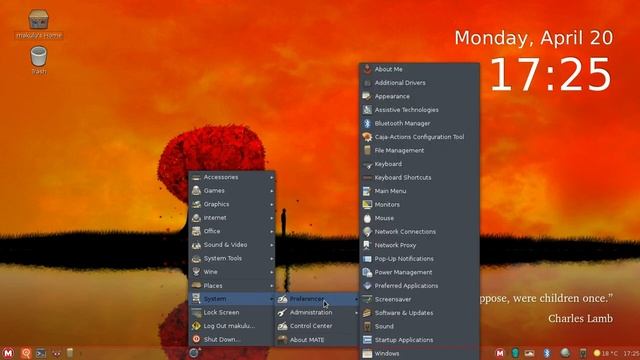
Task: Expand the Graphics submenu arrow
Action: [x=271, y=204]
